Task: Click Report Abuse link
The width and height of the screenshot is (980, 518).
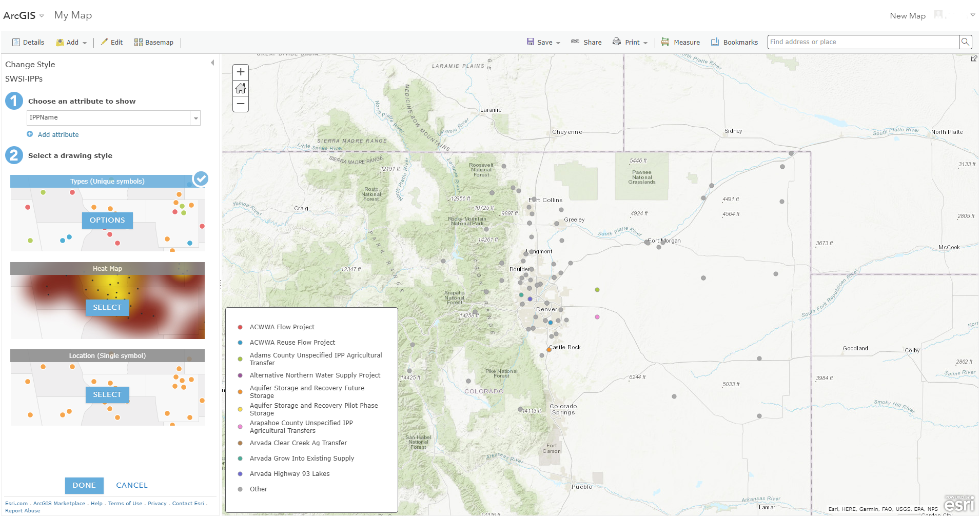Action: (23, 511)
